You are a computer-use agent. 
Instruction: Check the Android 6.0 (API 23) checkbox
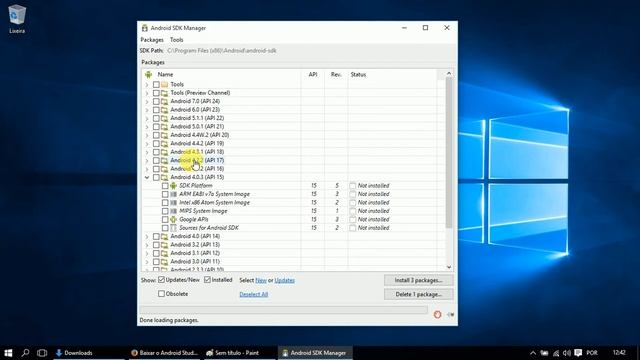(x=156, y=110)
